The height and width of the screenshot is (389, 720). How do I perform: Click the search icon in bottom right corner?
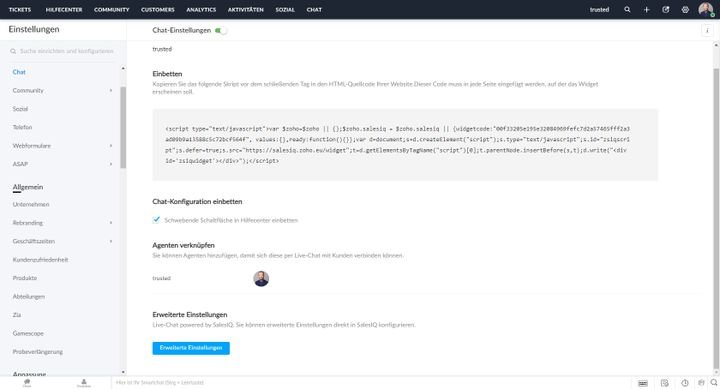point(714,383)
